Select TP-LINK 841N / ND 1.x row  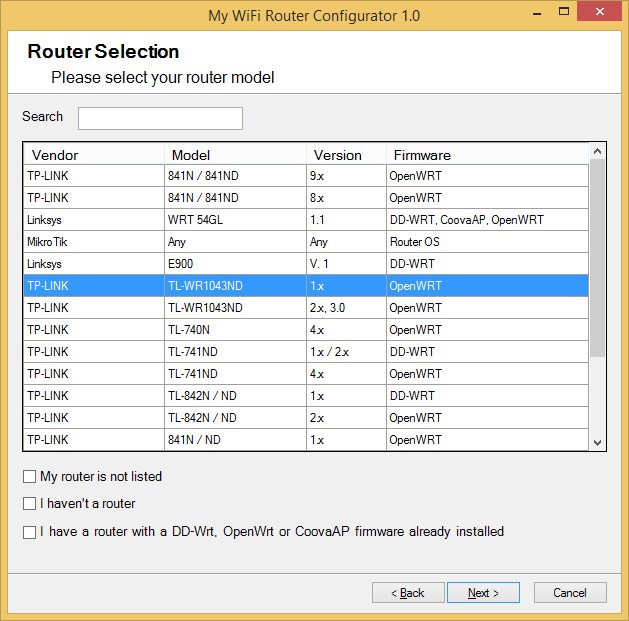[306, 440]
